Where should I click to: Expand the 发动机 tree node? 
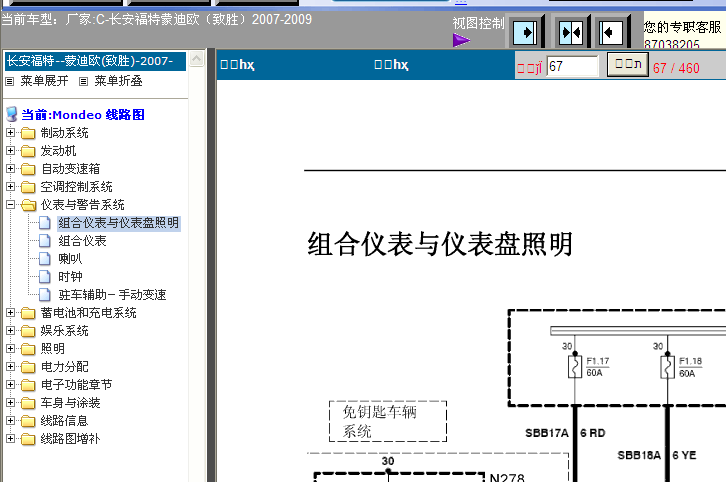(10, 151)
